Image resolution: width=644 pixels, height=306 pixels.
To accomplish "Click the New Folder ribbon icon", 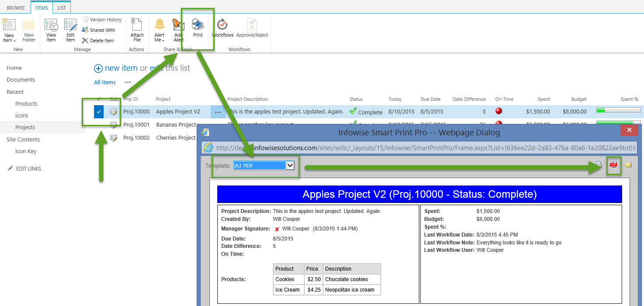I will (x=29, y=24).
